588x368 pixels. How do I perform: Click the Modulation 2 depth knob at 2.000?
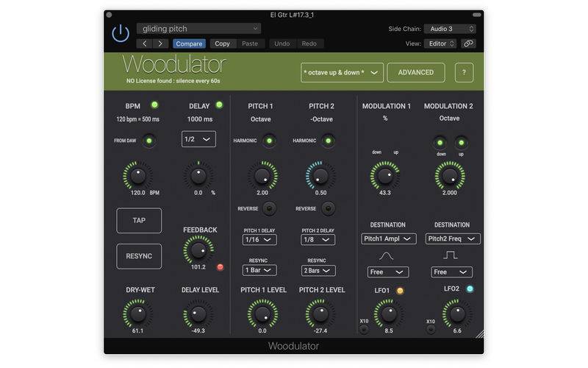point(450,176)
